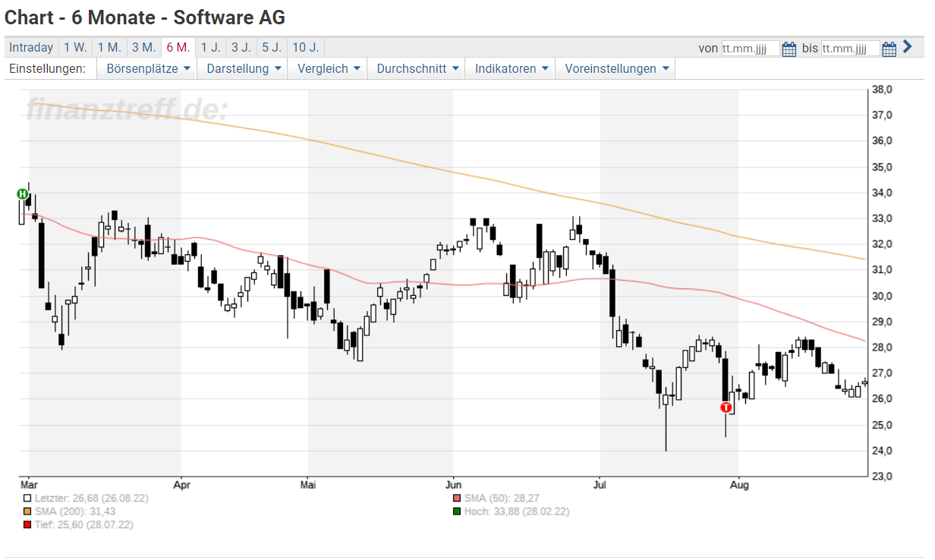
Task: Click the 'Jun' month label on x-axis
Action: click(453, 483)
